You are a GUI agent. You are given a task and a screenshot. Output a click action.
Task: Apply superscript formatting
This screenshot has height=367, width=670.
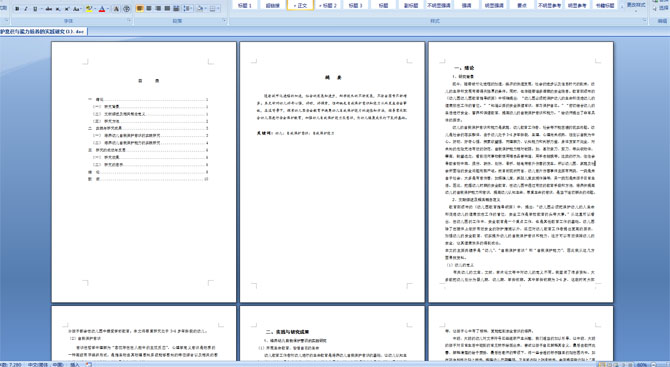67,9
